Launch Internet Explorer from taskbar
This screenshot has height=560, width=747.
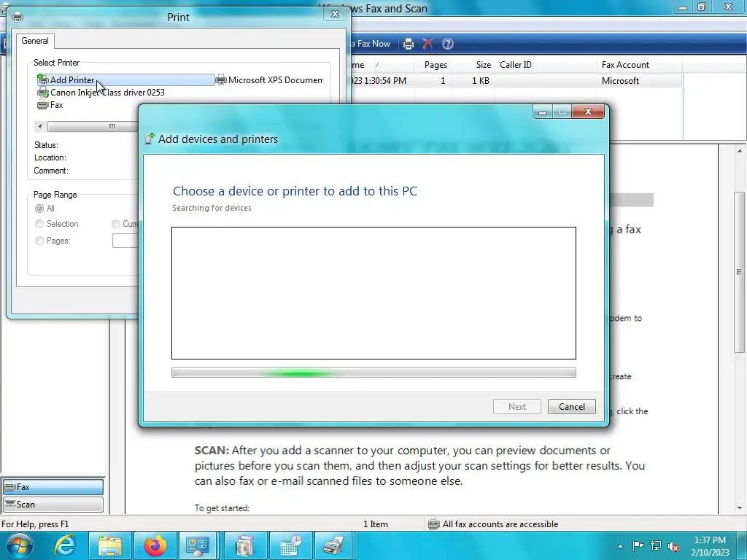(x=64, y=545)
